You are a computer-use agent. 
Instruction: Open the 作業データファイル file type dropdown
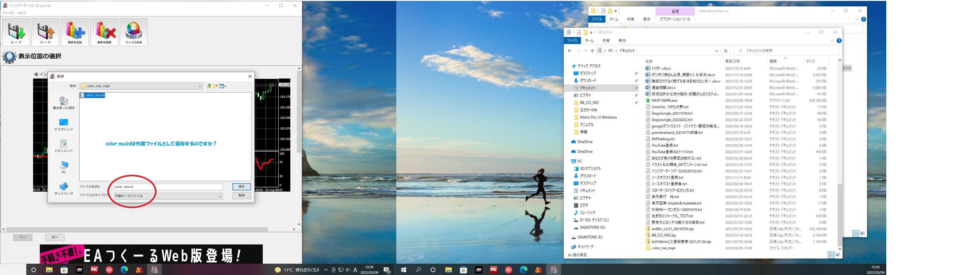click(x=220, y=196)
